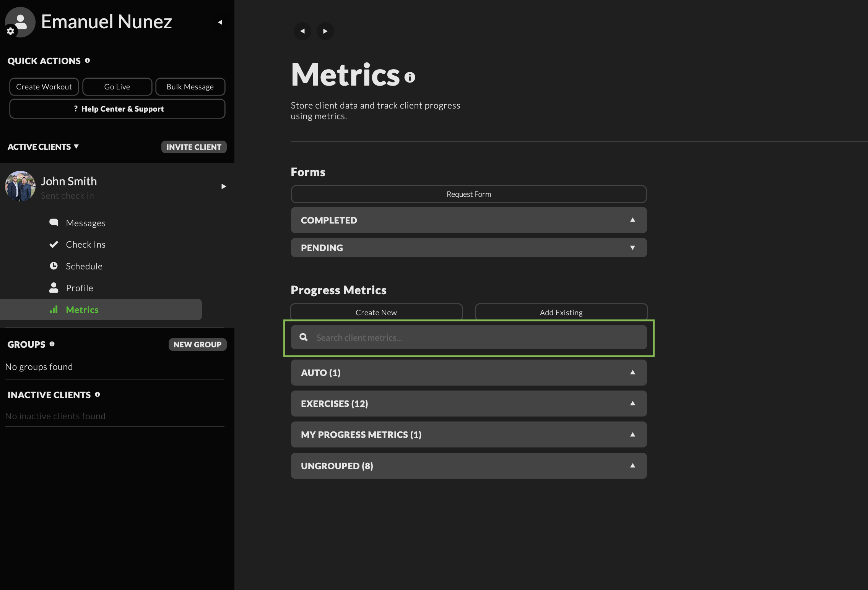Click the back navigation arrow icon
The height and width of the screenshot is (590, 868).
click(302, 31)
